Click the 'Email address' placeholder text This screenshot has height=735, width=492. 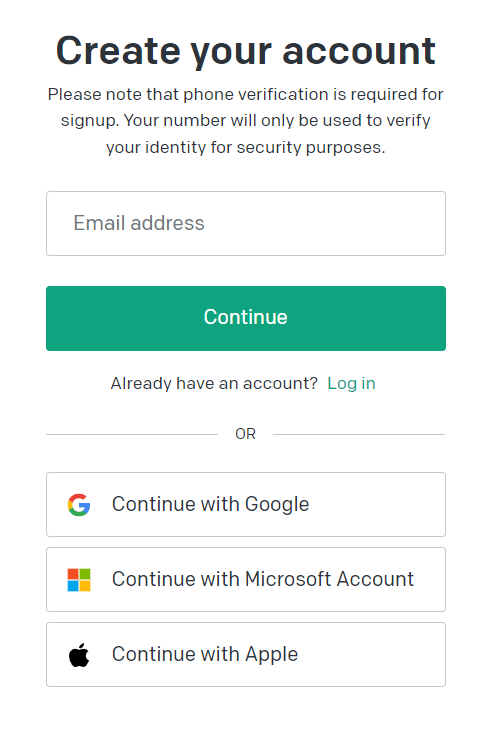click(139, 223)
